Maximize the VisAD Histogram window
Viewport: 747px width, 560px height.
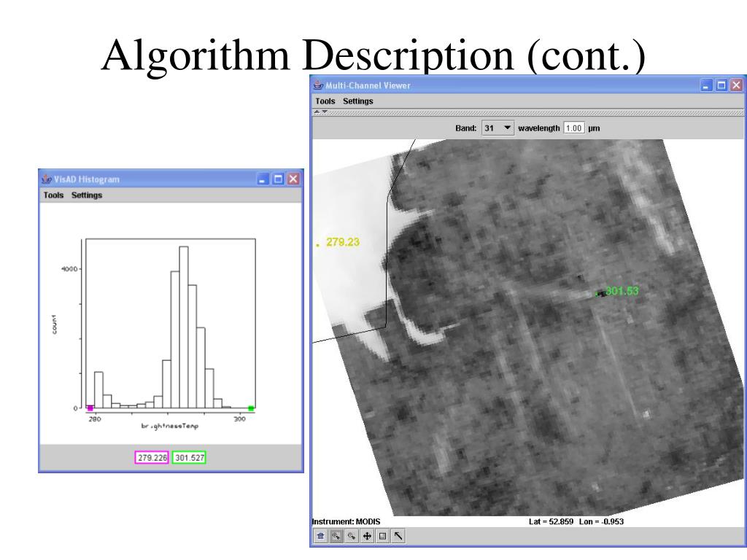(x=279, y=179)
